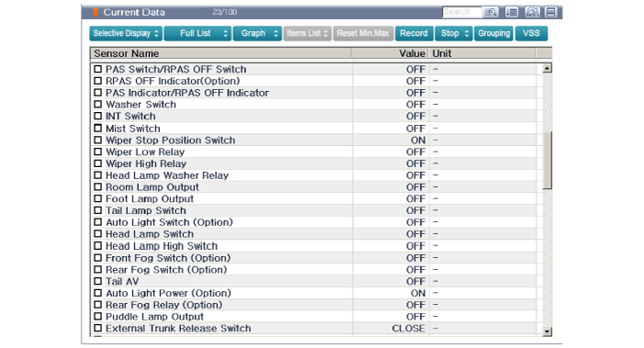
Task: Click the search magnifier icon
Action: coord(491,12)
